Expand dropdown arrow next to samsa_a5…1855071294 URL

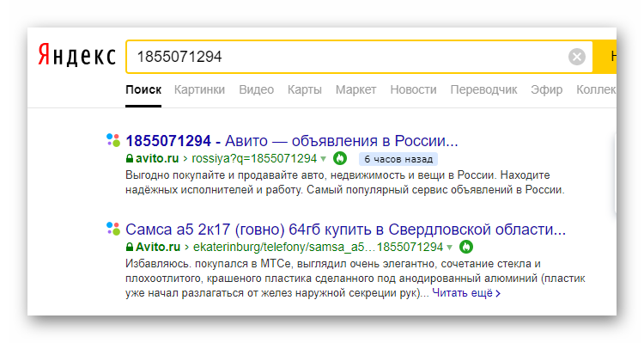pyautogui.click(x=449, y=248)
